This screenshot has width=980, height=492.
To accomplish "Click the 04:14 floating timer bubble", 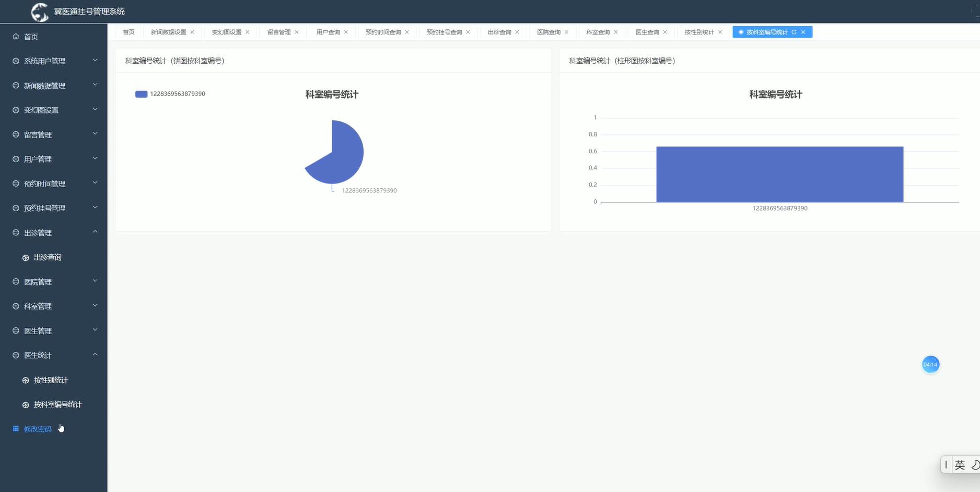I will (931, 364).
